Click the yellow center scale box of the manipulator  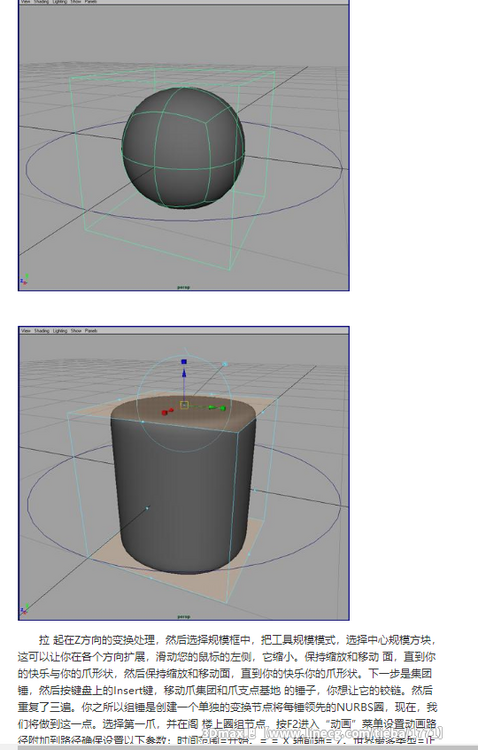pyautogui.click(x=184, y=405)
